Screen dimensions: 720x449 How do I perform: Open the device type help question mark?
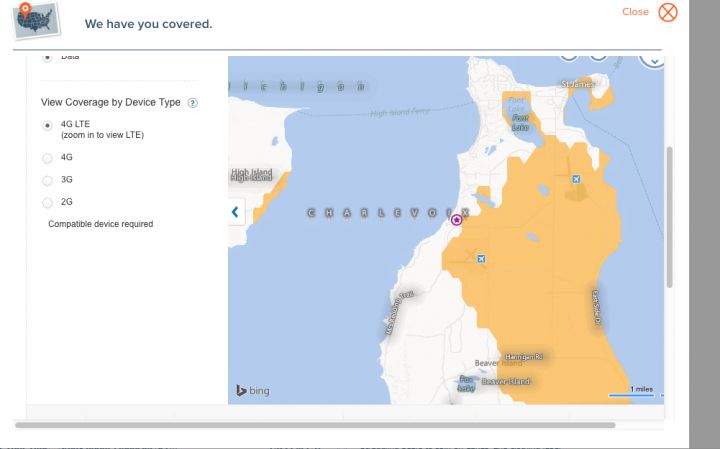[x=193, y=103]
